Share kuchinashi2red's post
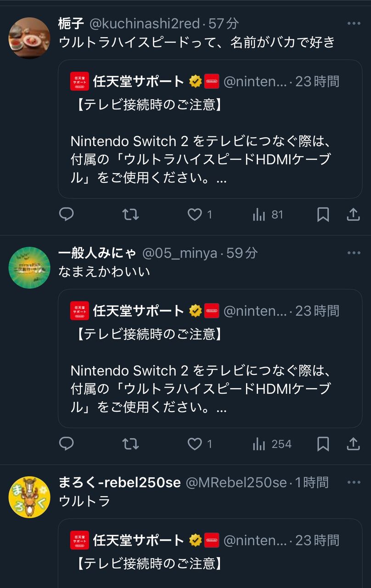Viewport: 371px width, 588px height. [x=353, y=215]
